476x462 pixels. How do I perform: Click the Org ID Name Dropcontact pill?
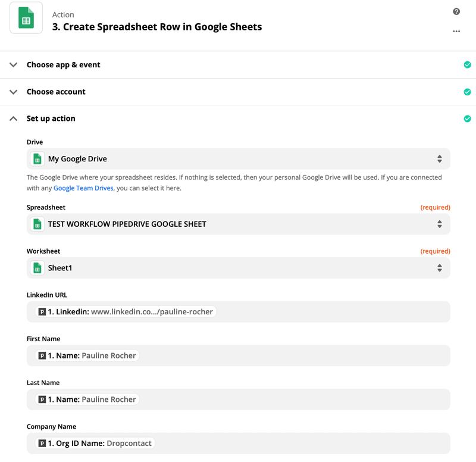[95, 444]
